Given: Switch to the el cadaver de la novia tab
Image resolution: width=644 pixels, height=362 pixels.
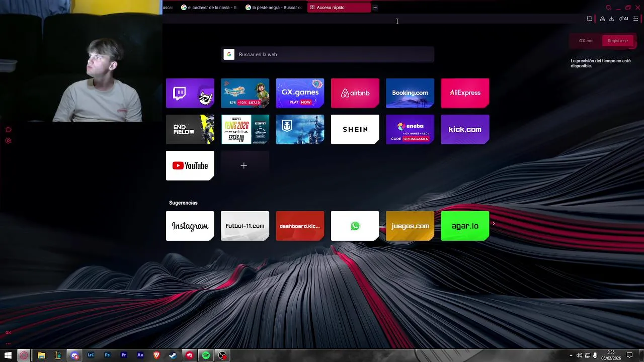Looking at the screenshot, I should 209,8.
